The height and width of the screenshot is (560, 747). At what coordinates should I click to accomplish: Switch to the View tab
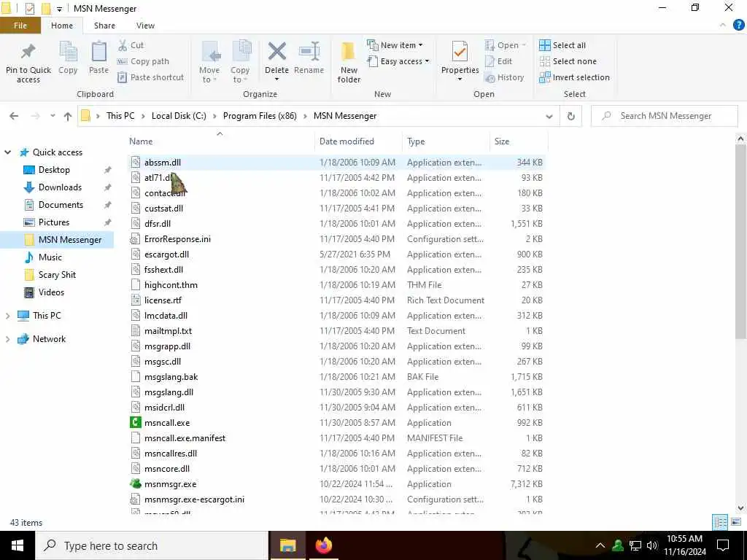point(145,26)
